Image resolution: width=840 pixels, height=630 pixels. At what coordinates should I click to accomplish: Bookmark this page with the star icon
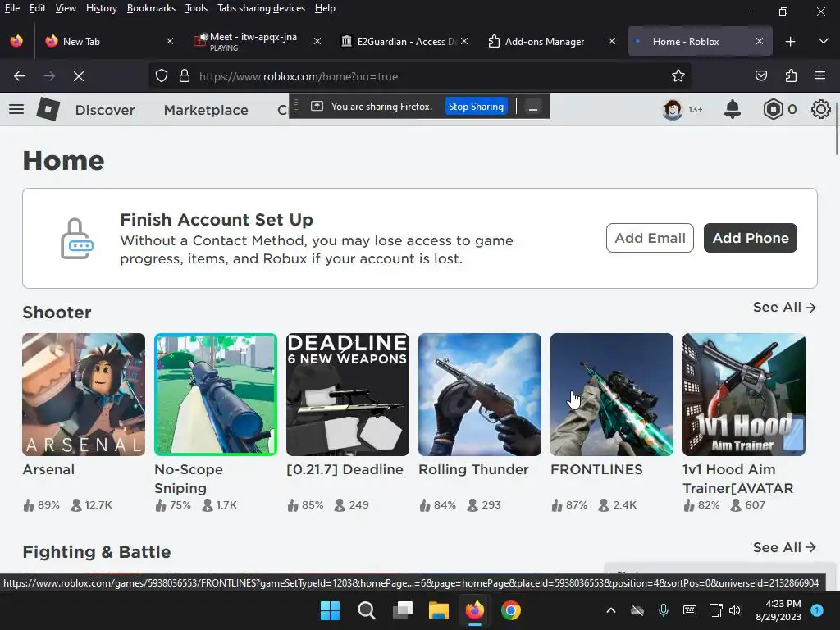(x=678, y=76)
